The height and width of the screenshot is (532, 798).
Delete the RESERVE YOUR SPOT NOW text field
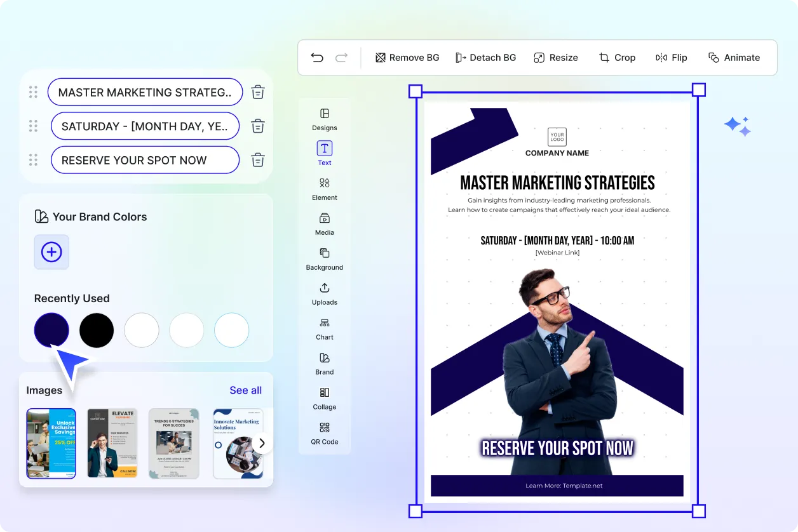pos(257,160)
